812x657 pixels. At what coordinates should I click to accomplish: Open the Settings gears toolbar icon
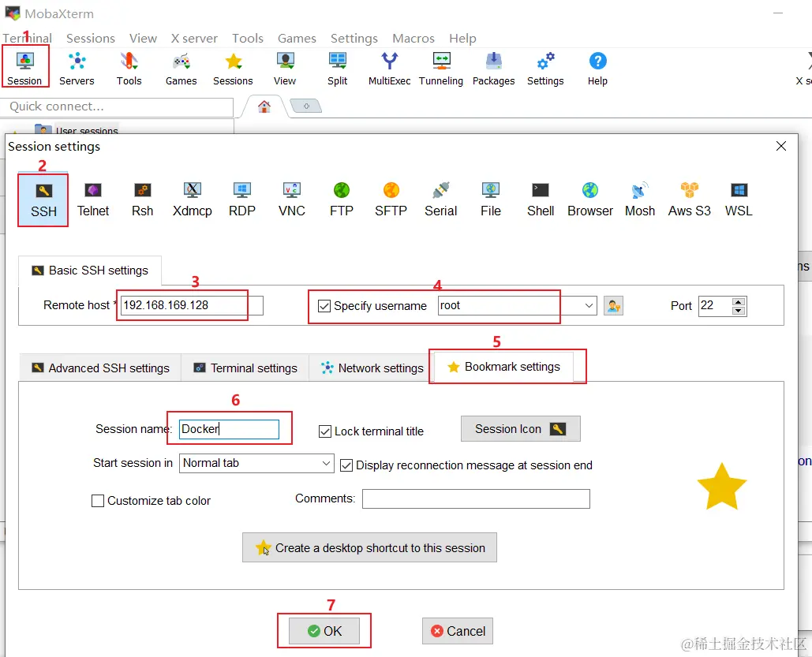click(545, 68)
